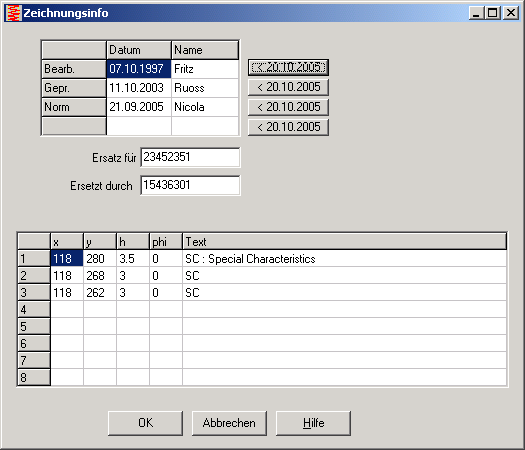Click the first '< 20.10.2005' date button
Screen dimensions: 525x450
click(x=288, y=67)
